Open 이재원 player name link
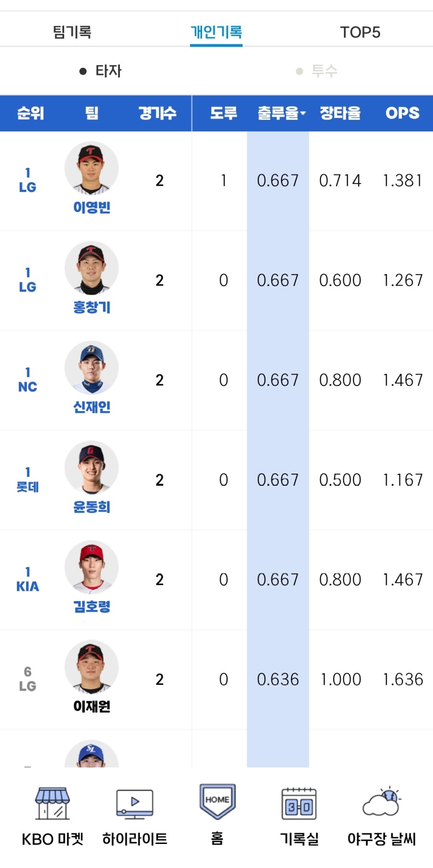Viewport: 433px width, 868px height. point(91,706)
